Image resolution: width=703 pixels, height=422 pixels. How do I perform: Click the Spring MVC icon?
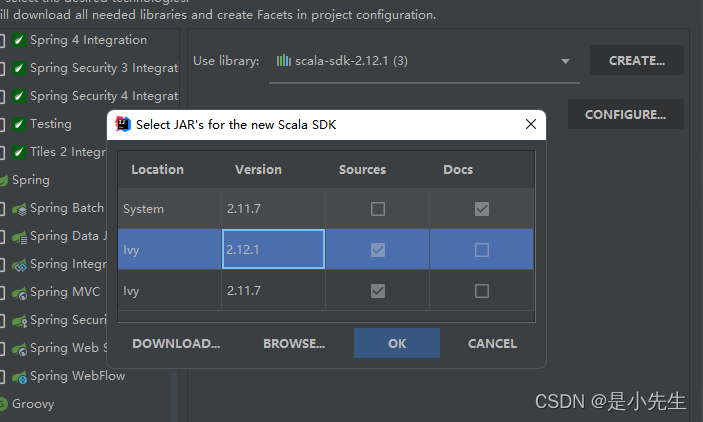coord(19,293)
